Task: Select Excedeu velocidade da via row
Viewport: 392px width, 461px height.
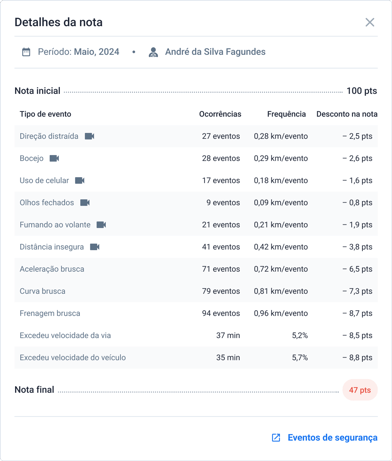Action: [x=196, y=335]
